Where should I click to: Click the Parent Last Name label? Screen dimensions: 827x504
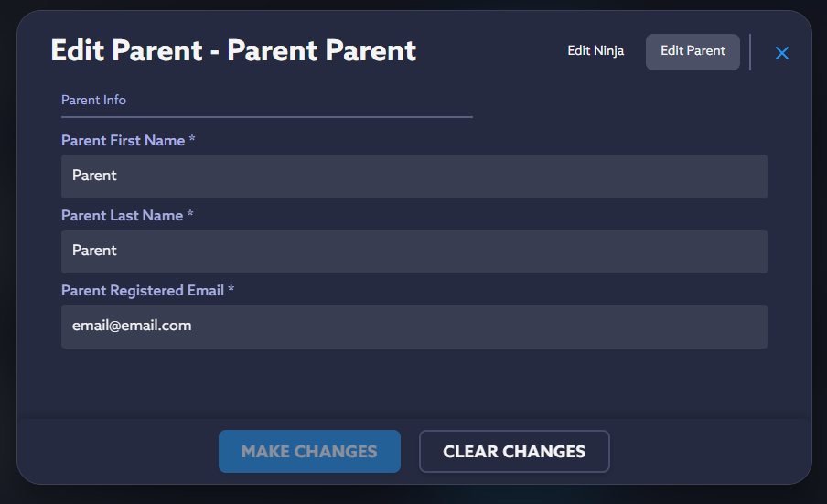[122, 216]
